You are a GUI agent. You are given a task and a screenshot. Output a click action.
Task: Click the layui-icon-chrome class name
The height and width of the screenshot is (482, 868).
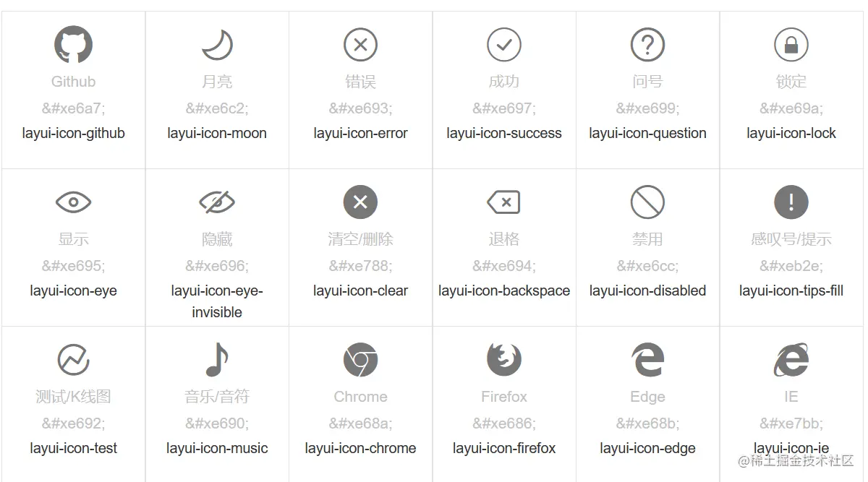tap(360, 448)
